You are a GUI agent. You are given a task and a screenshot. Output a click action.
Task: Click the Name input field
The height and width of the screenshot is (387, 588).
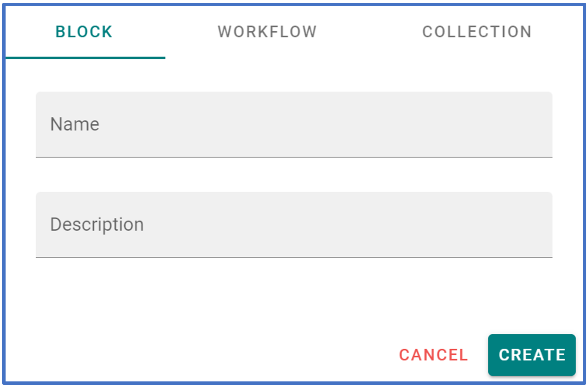pyautogui.click(x=294, y=124)
